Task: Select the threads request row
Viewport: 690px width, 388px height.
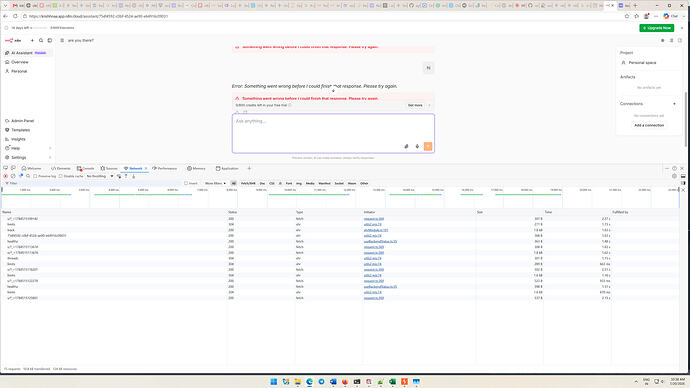Action: point(339,259)
